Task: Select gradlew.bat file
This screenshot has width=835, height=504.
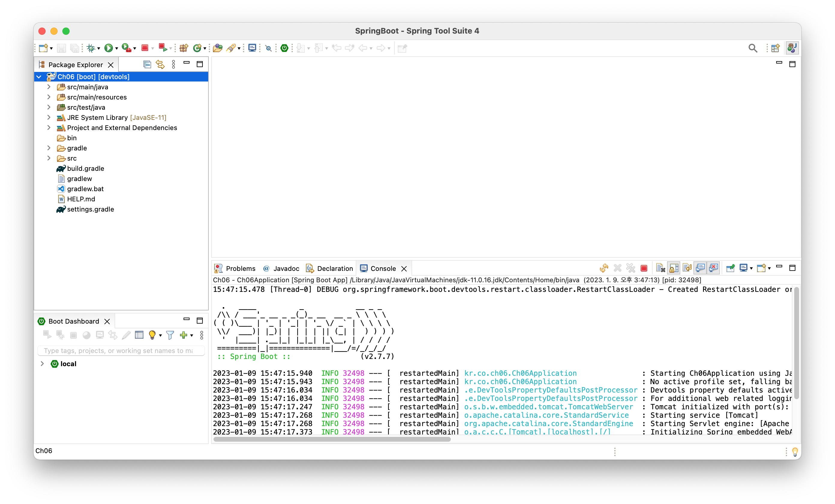Action: [85, 189]
